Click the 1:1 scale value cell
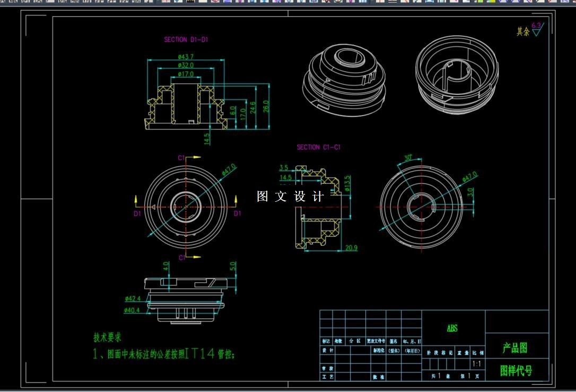576x392 pixels. [476, 364]
